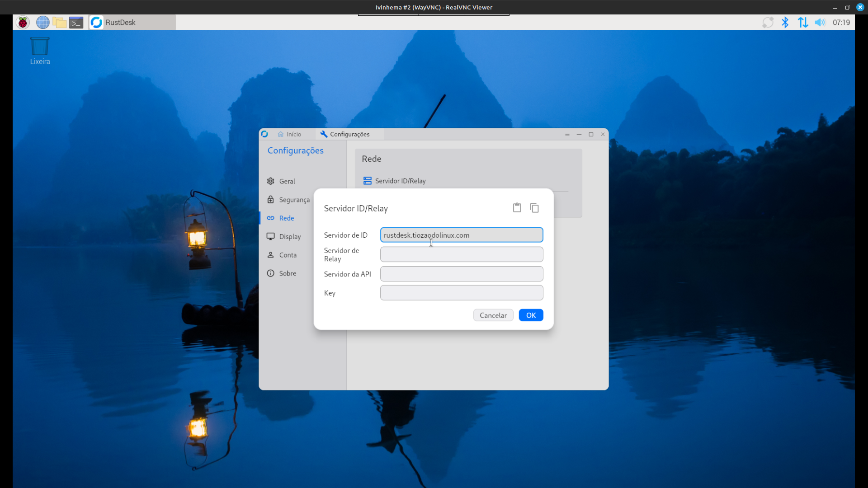Open the Bluetooth tray menu
Image resolution: width=868 pixels, height=488 pixels.
coord(785,22)
